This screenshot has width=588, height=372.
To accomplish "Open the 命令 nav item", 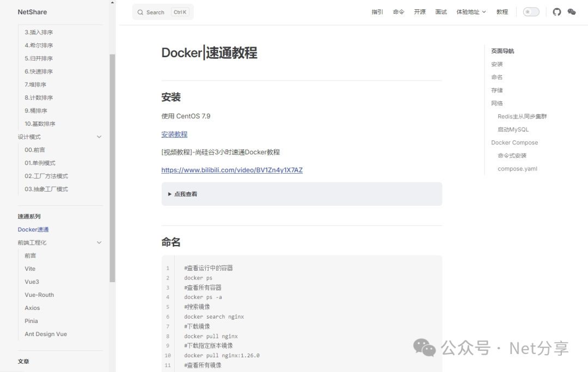I will [399, 12].
